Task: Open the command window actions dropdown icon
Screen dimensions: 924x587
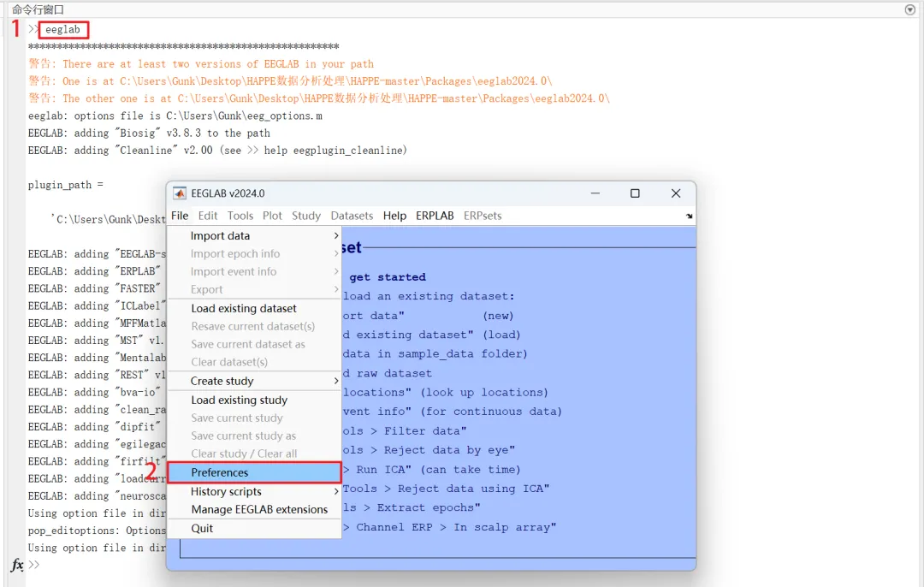Action: 909,9
